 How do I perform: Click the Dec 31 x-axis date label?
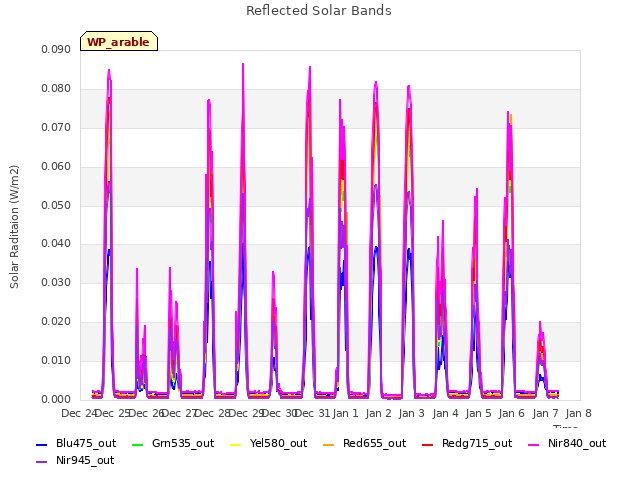(x=312, y=413)
